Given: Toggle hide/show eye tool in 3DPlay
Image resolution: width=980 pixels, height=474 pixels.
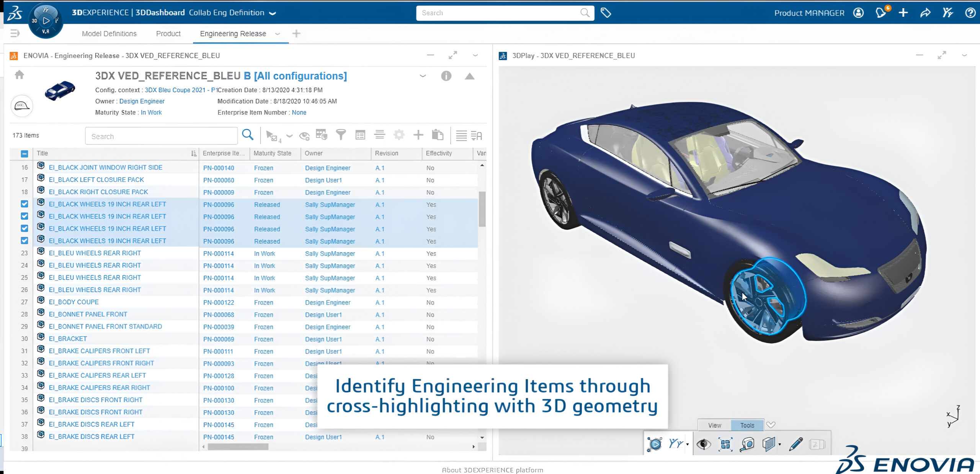Looking at the screenshot, I should [704, 444].
